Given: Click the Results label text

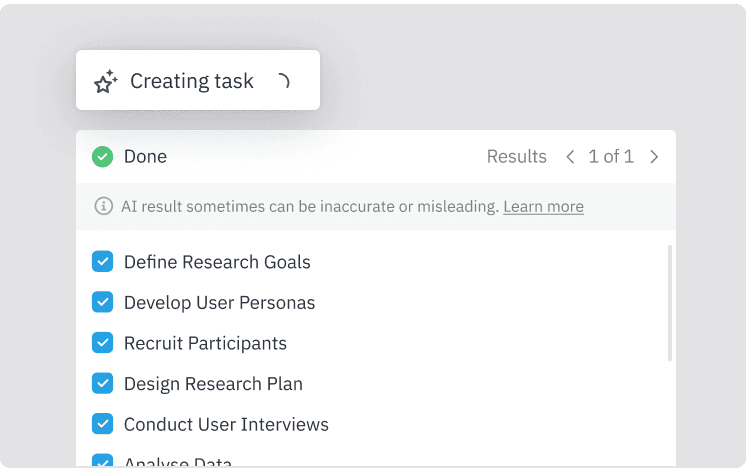Looking at the screenshot, I should [x=516, y=156].
